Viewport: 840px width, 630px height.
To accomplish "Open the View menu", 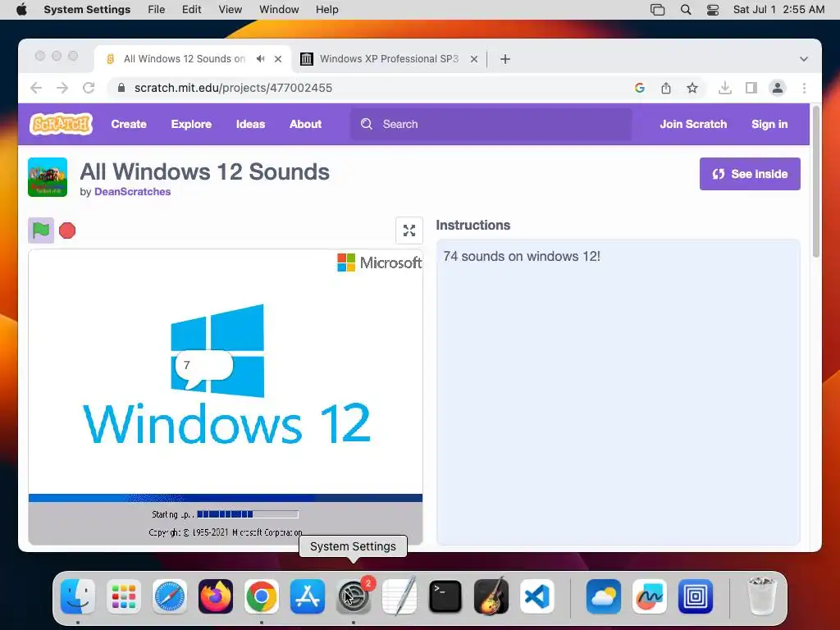I will click(x=230, y=10).
